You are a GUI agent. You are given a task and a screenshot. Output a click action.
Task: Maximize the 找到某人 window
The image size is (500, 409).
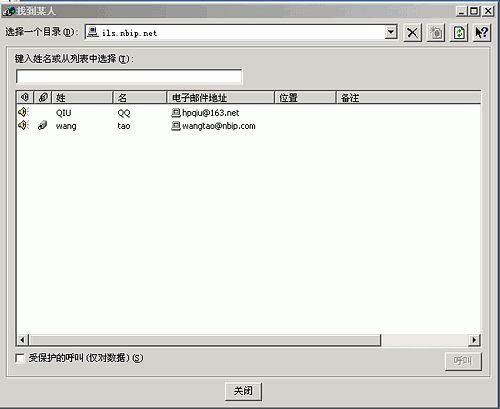tap(474, 11)
